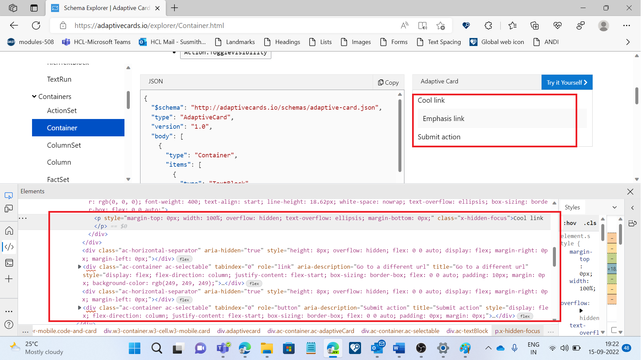644x360 pixels.
Task: Collapse the Containers tree section
Action: (34, 97)
